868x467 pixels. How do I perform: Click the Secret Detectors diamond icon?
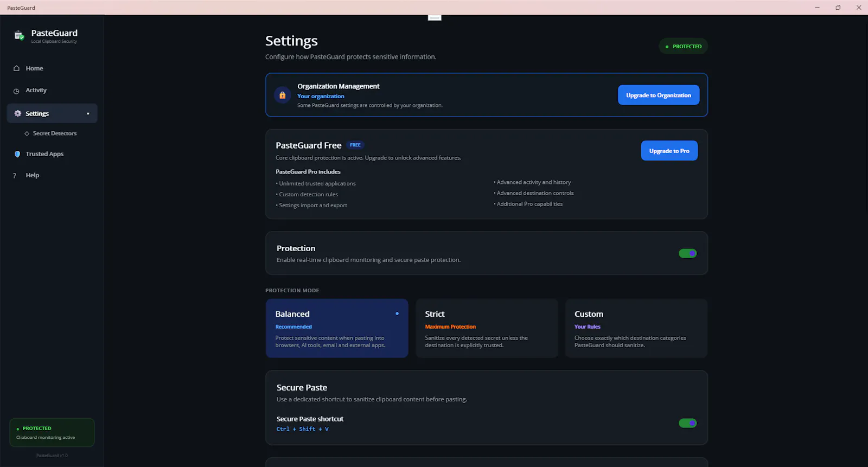(27, 133)
